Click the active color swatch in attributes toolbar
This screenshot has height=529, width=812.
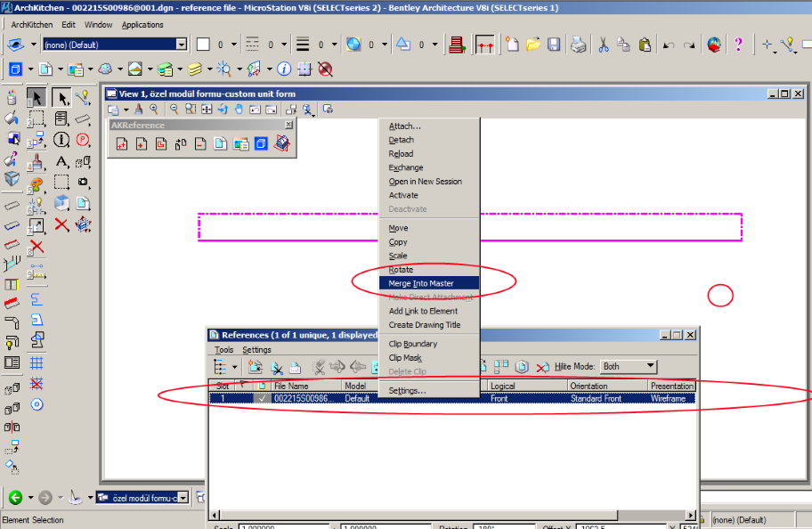click(x=203, y=45)
